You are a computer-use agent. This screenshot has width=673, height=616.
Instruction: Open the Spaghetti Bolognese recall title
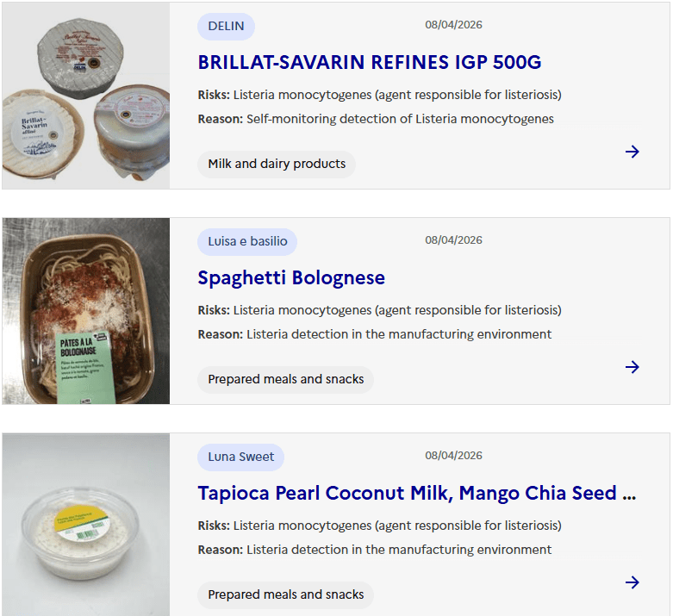point(291,277)
